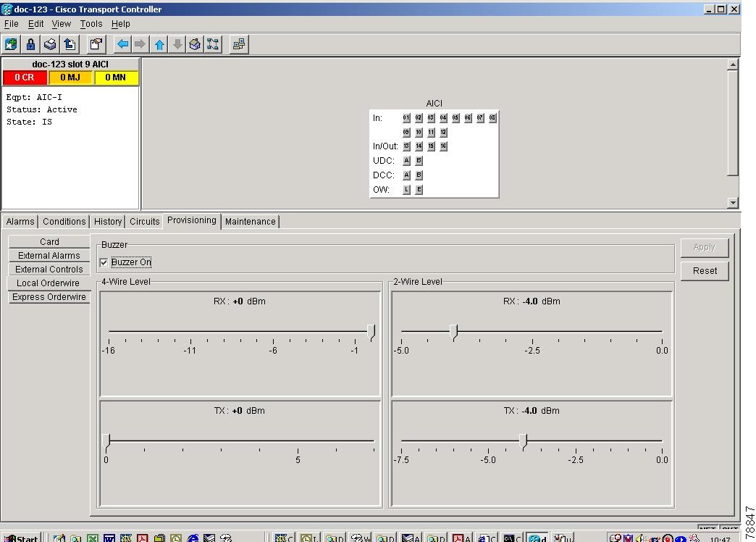Click the print toolbar icon
Viewport: 756px width, 542px height.
50,44
